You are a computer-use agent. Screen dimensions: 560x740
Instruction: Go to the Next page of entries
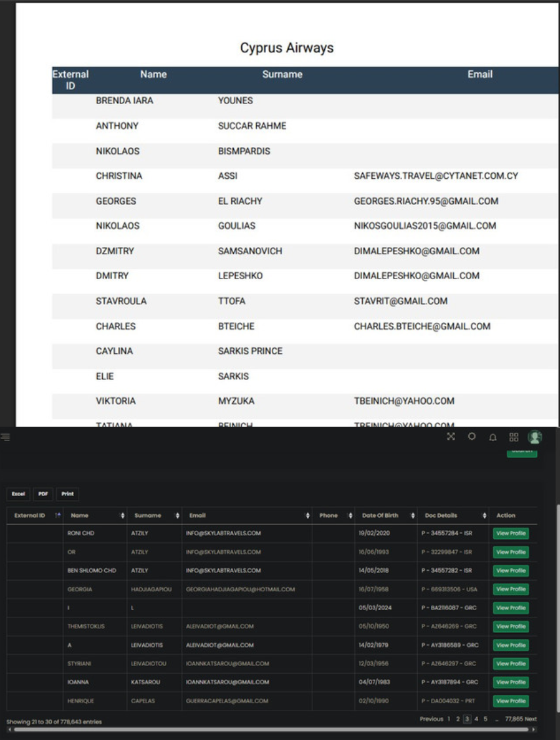pyautogui.click(x=531, y=719)
